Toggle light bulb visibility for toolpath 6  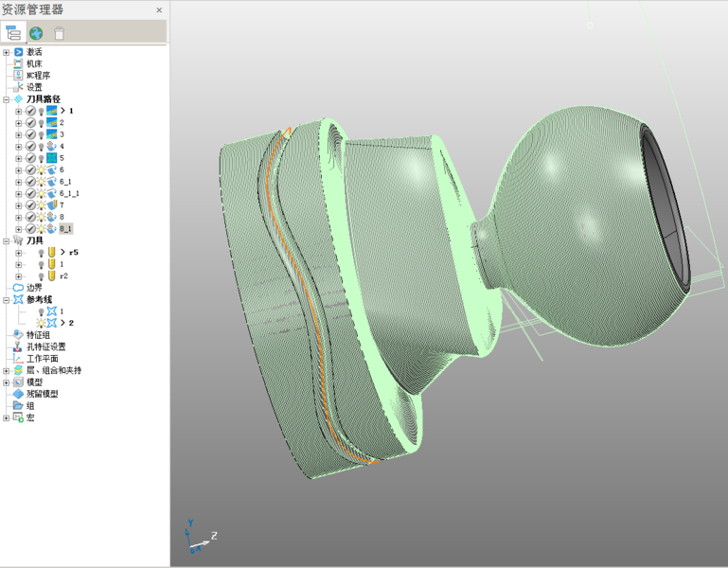click(x=41, y=170)
